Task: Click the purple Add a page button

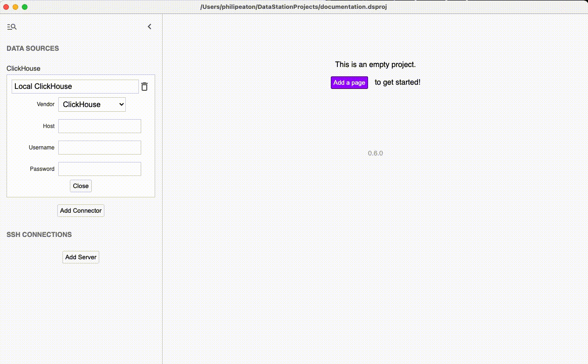Action: click(349, 82)
